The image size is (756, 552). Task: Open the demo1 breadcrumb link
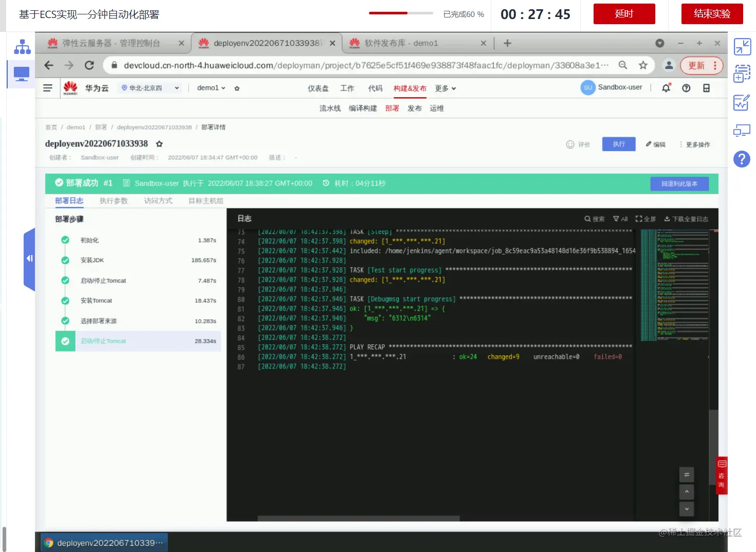click(76, 127)
